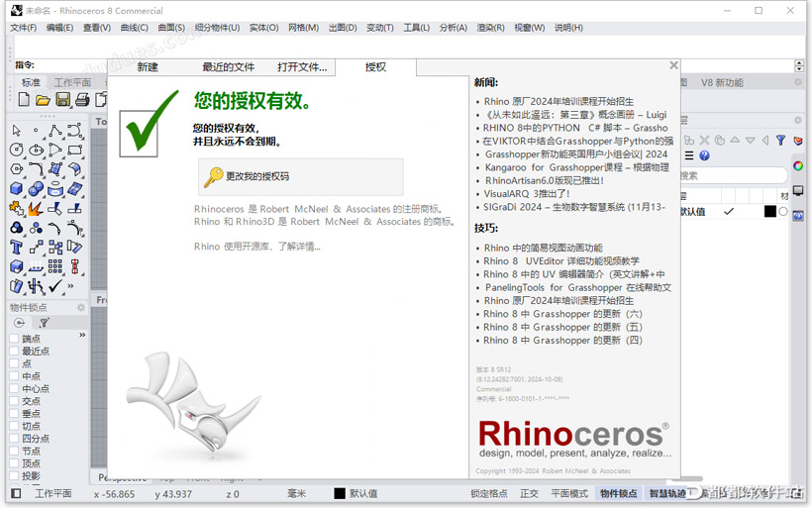Toggle 锁定格点 in the status bar
Viewport: 812px width, 508px height.
pos(489,493)
